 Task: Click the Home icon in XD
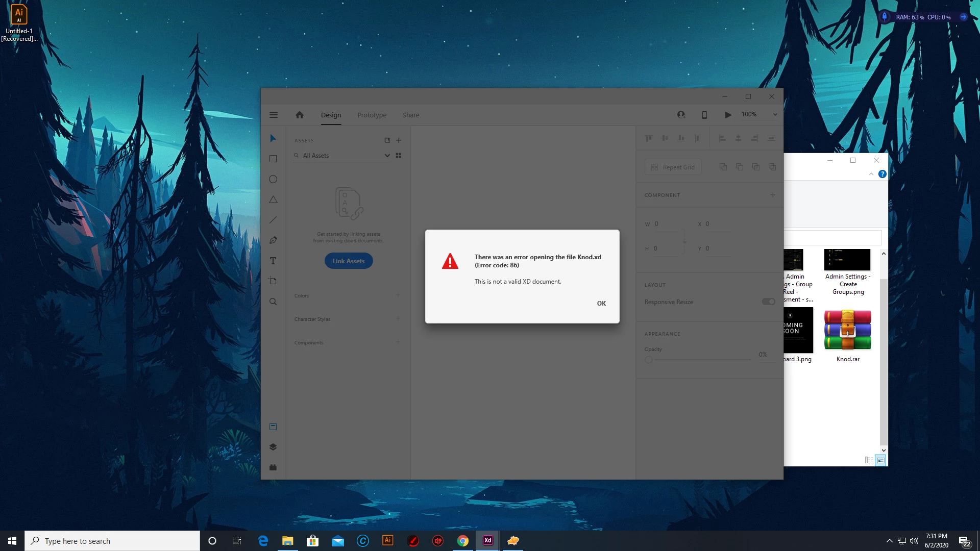point(300,115)
